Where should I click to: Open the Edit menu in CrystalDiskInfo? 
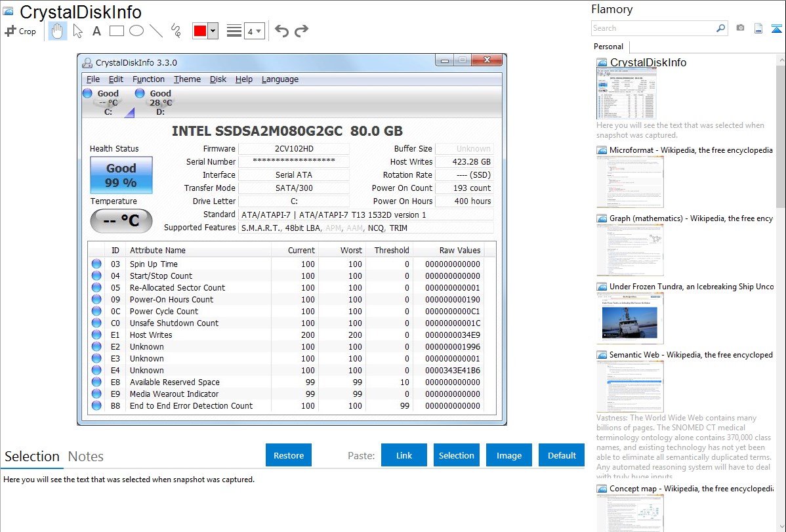(x=115, y=79)
